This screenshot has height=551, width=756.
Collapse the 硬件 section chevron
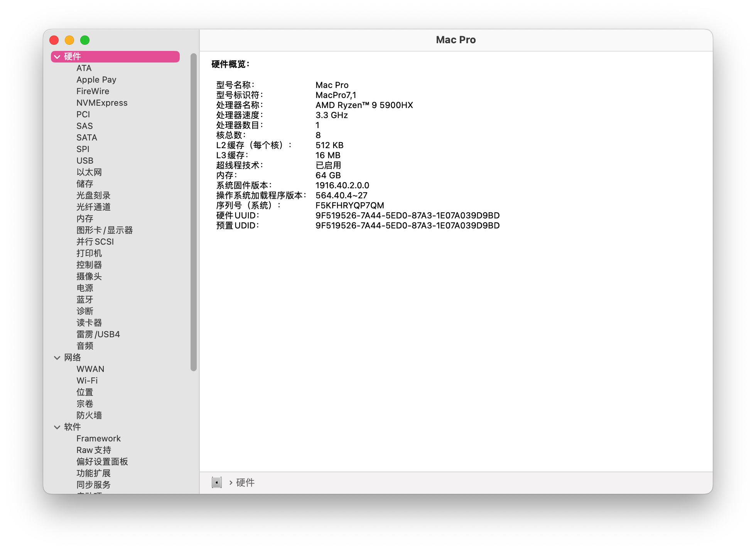(57, 57)
